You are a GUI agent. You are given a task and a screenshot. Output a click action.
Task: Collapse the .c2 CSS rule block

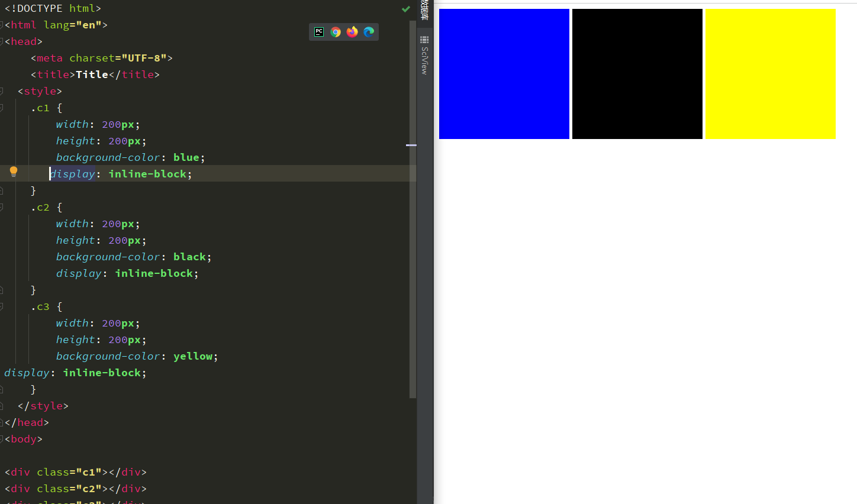(x=2, y=207)
